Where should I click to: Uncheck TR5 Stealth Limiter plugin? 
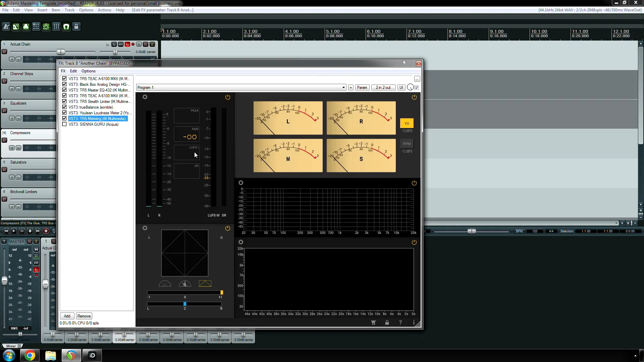coord(64,101)
